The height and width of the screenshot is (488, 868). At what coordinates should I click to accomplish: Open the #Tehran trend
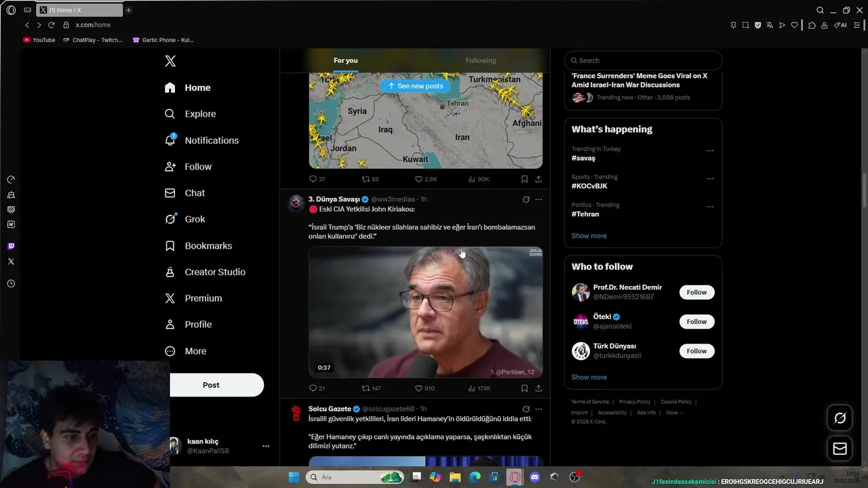click(x=585, y=214)
